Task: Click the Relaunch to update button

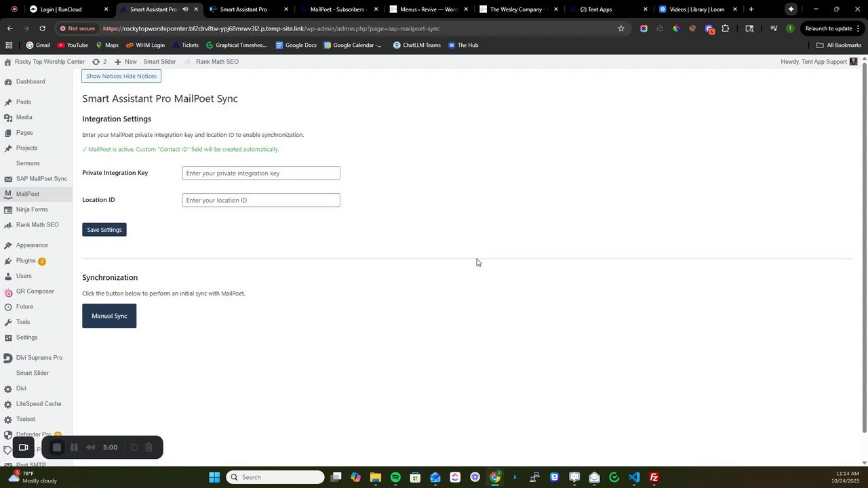Action: [832, 28]
